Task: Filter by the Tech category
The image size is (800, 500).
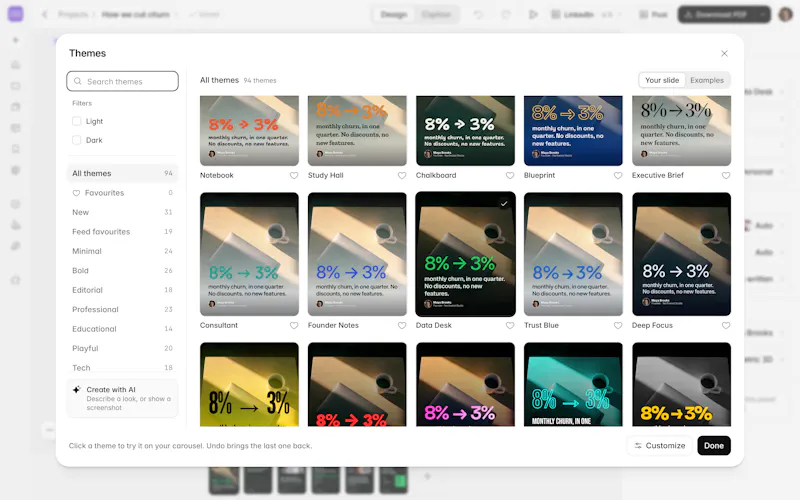Action: [122, 368]
